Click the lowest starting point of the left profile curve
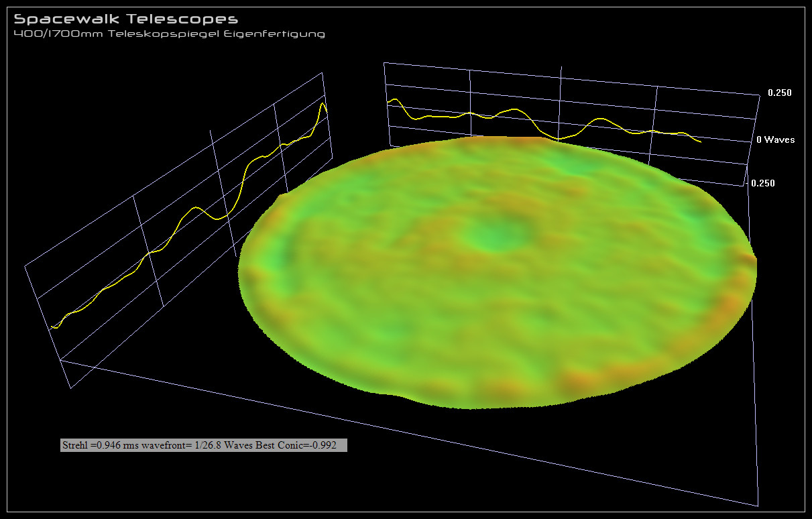812x519 pixels. (55, 327)
